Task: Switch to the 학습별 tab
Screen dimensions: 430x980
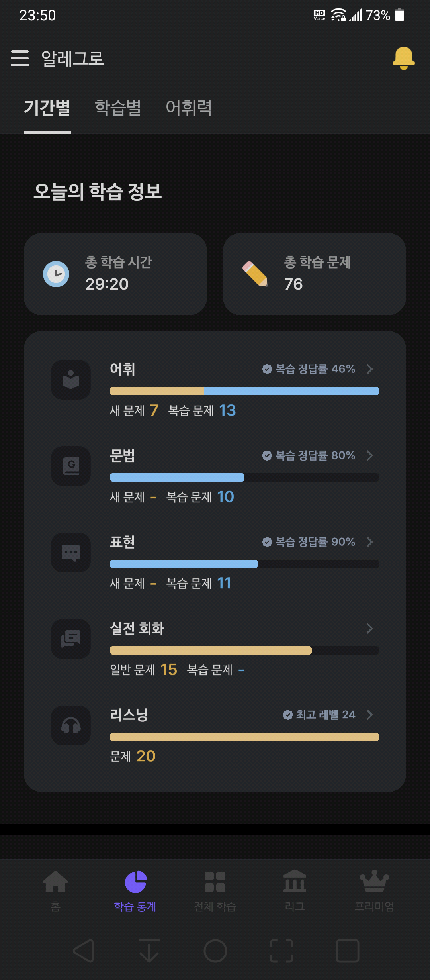Action: (118, 108)
